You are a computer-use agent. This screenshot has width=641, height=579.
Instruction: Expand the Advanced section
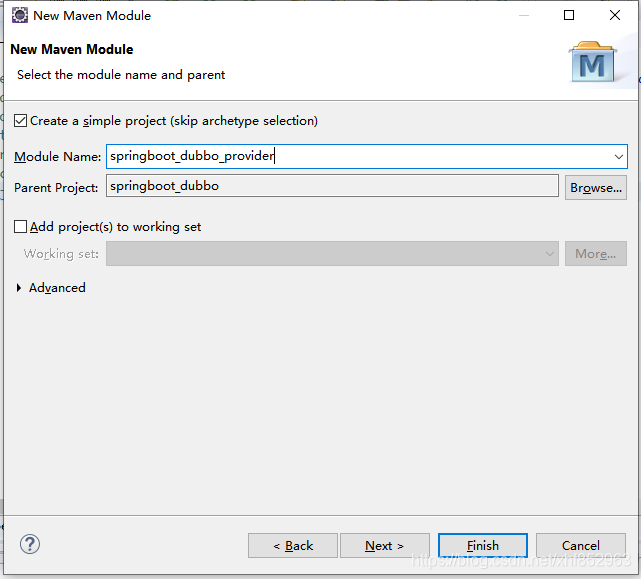point(19,288)
